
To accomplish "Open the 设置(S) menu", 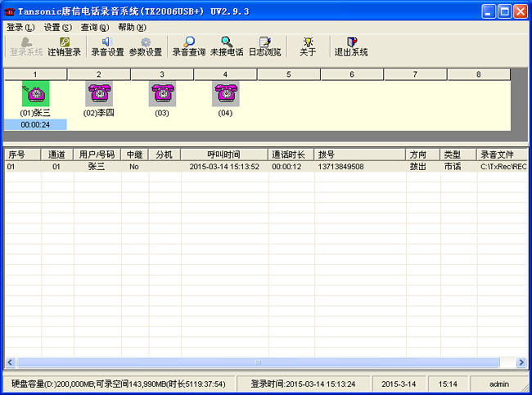I will [57, 27].
